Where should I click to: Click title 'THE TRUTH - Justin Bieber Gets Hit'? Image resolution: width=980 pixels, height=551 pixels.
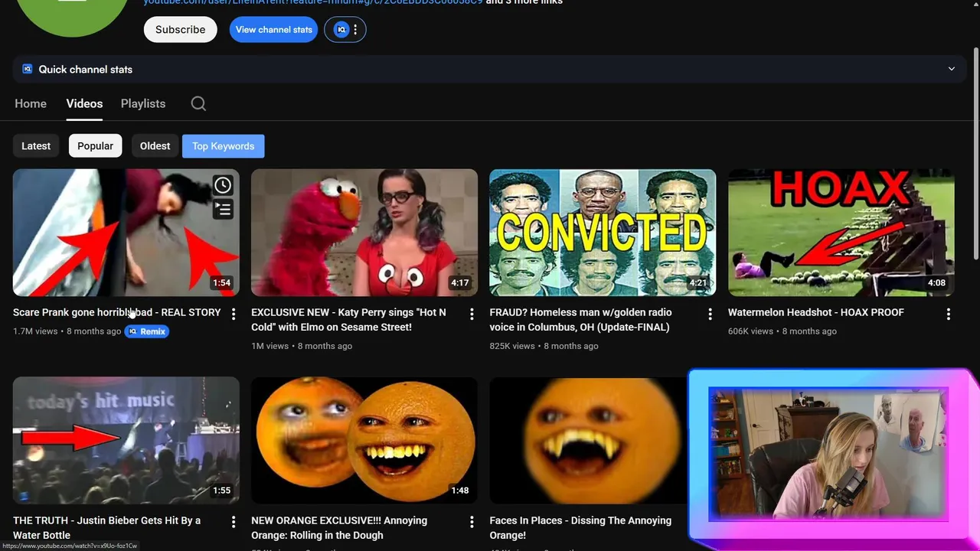pos(107,528)
